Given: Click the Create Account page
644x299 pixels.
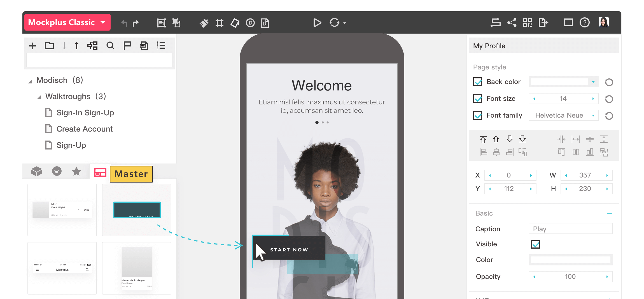Looking at the screenshot, I should click(84, 129).
